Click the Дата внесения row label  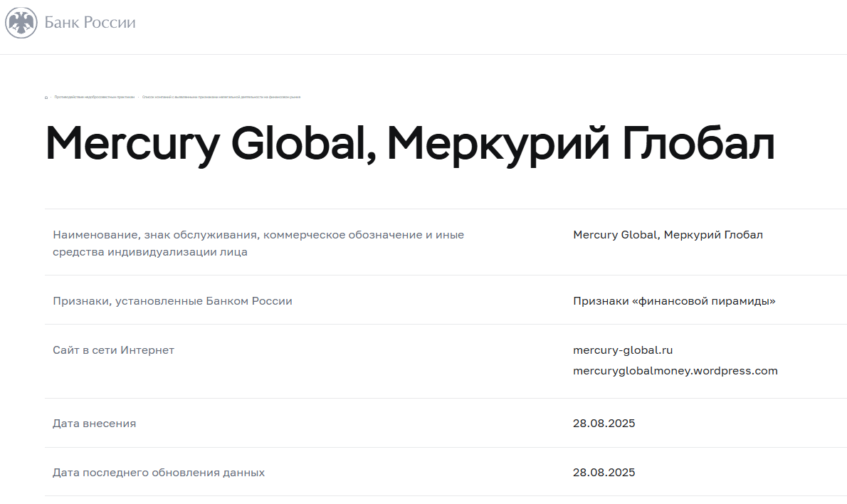(94, 424)
